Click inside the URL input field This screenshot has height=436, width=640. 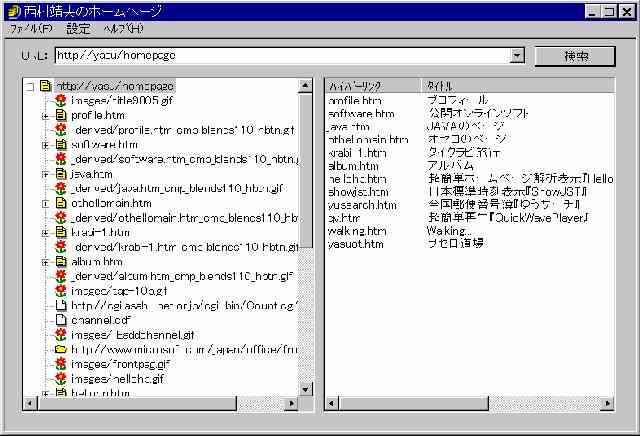[282, 56]
